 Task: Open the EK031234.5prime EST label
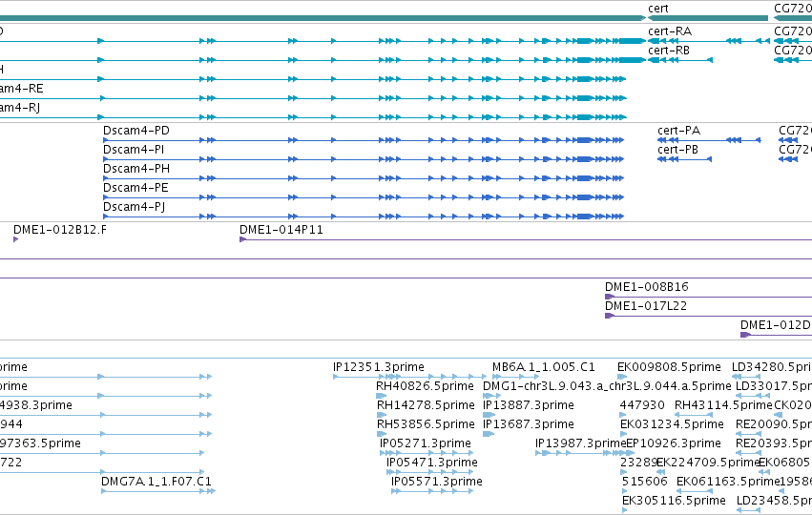pyautogui.click(x=672, y=423)
